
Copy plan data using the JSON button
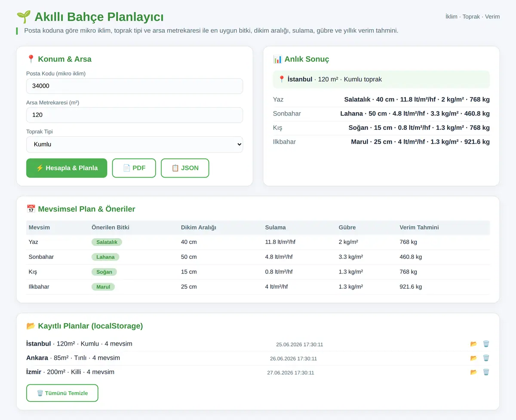point(185,168)
